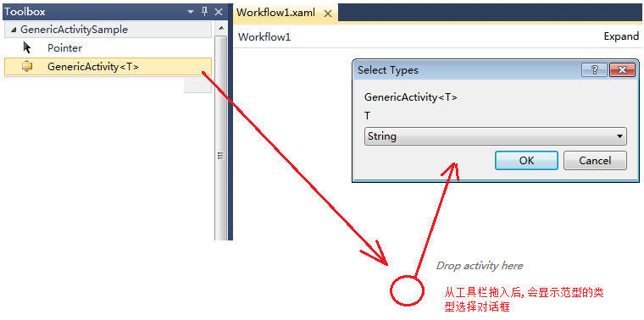
Task: Toggle the Toolbox auto-hide pin
Action: point(204,12)
